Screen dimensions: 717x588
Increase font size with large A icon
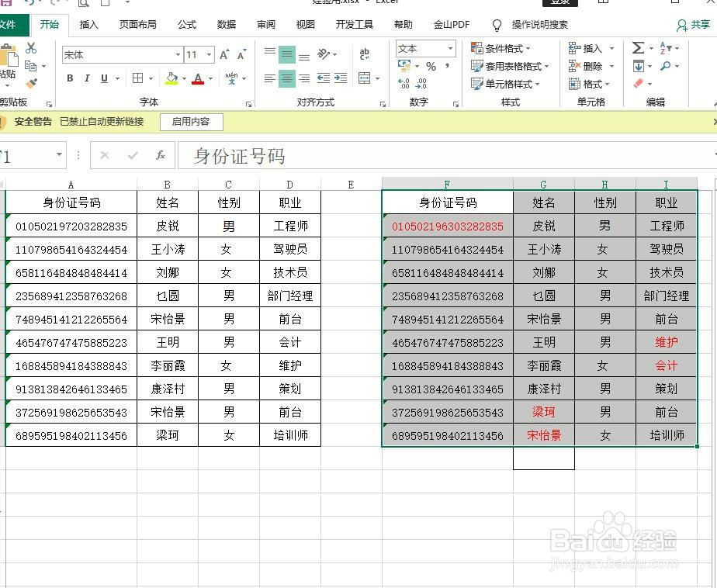tap(224, 55)
